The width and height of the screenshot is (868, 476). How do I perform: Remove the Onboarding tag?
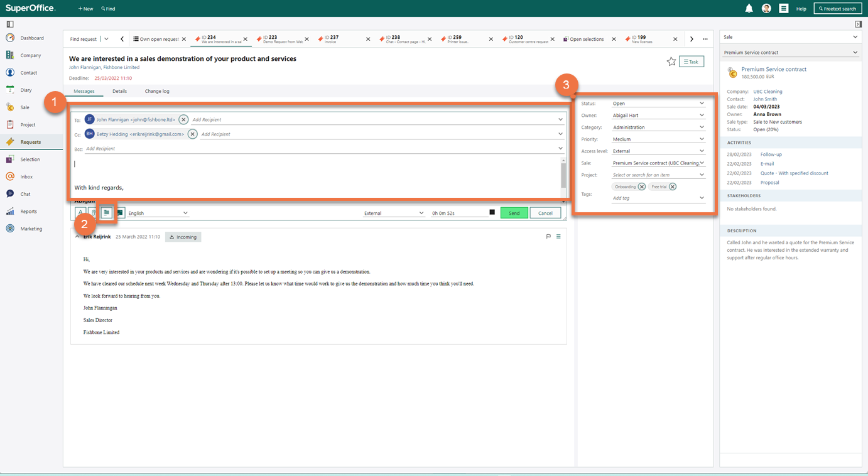tap(641, 187)
